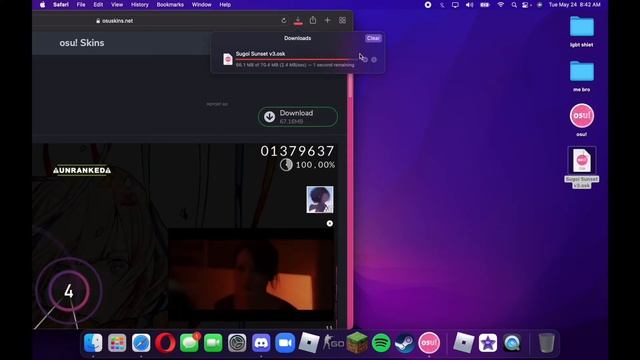Image resolution: width=640 pixels, height=360 pixels.
Task: Open Spotlight search
Action: [x=514, y=5]
